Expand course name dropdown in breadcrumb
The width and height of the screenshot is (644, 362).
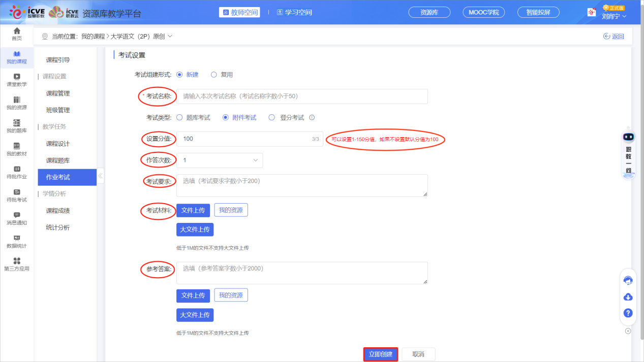[170, 36]
